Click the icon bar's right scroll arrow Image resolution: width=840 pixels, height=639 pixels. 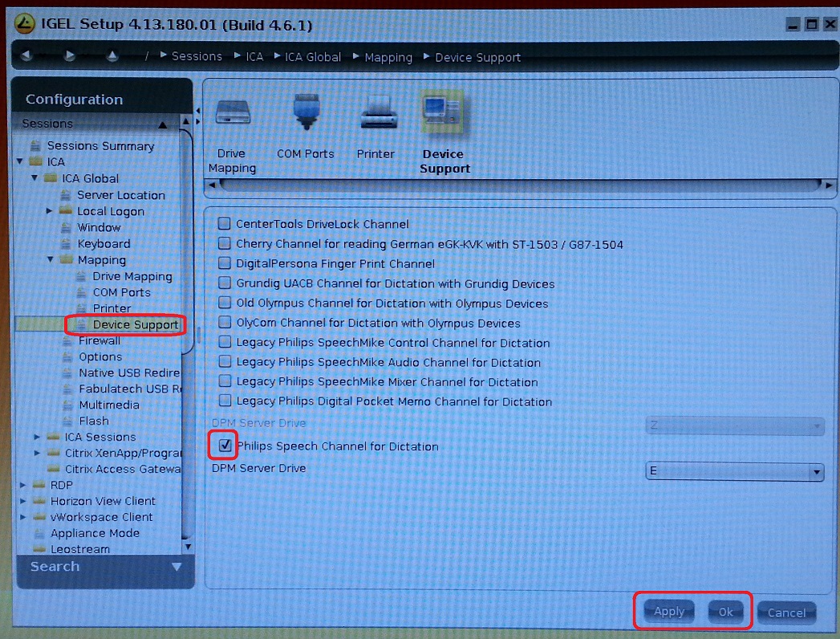[829, 185]
